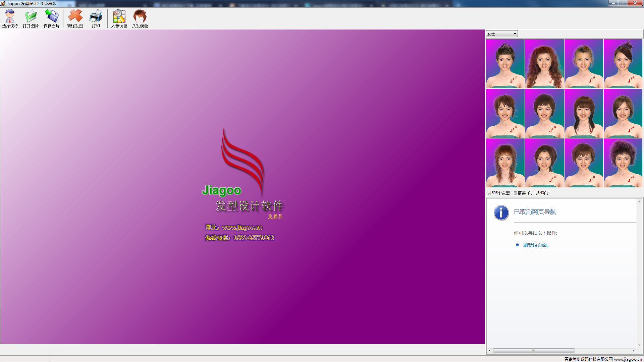This screenshot has height=362, width=644.
Task: Pick third-row third short brown hairstyle
Action: point(584,163)
